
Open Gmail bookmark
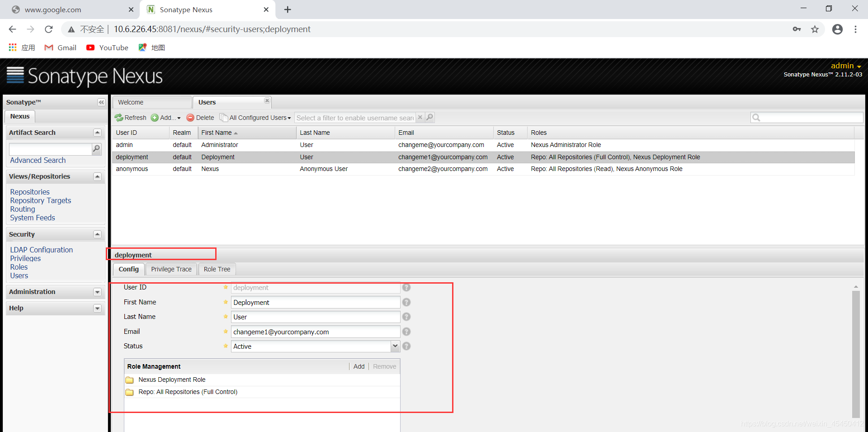tap(61, 47)
